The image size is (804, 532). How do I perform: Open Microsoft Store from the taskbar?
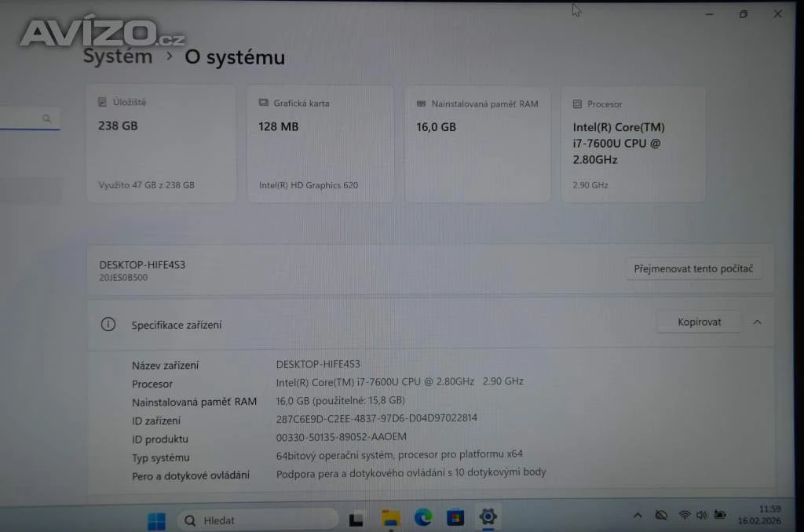(455, 518)
